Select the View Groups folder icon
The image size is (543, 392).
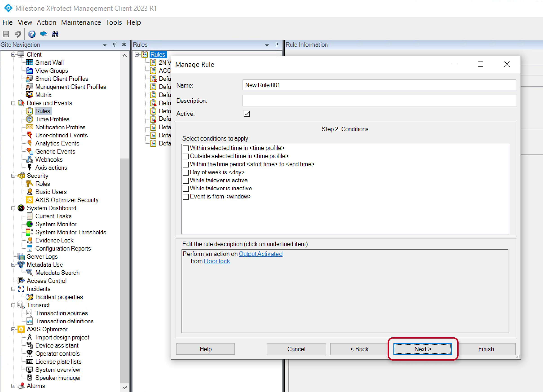click(30, 70)
